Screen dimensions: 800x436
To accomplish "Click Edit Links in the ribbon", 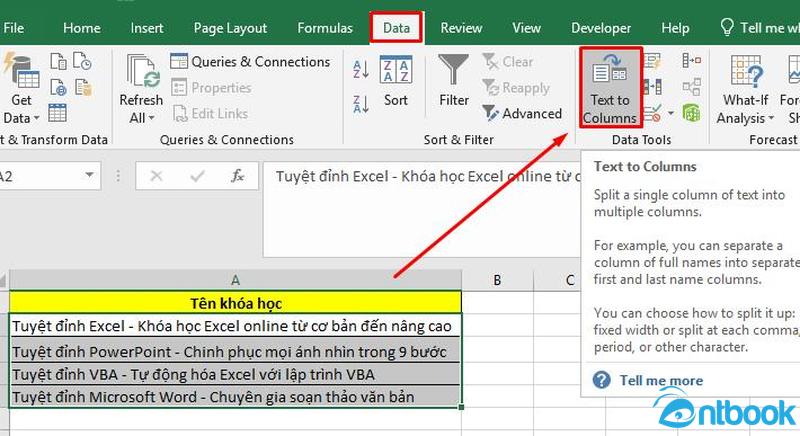I will 210,113.
